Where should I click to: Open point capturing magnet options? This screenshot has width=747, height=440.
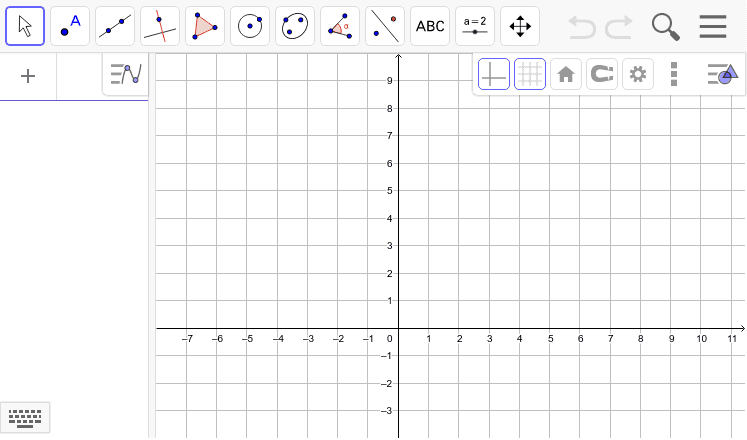tap(602, 74)
